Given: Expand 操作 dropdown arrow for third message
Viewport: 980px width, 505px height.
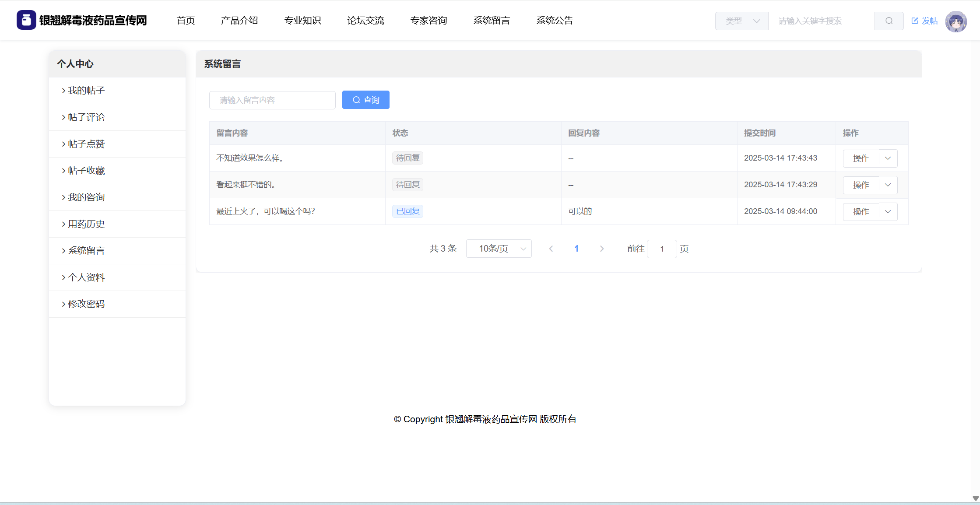Looking at the screenshot, I should coord(888,212).
